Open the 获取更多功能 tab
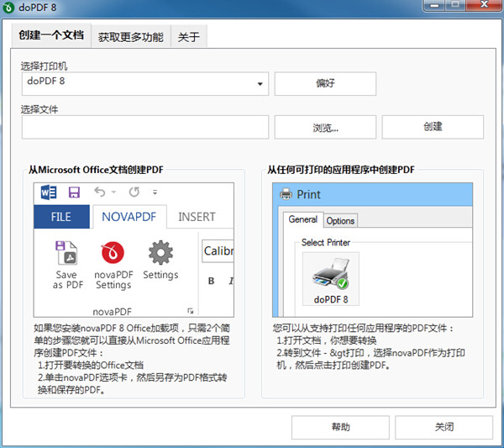 pos(131,37)
